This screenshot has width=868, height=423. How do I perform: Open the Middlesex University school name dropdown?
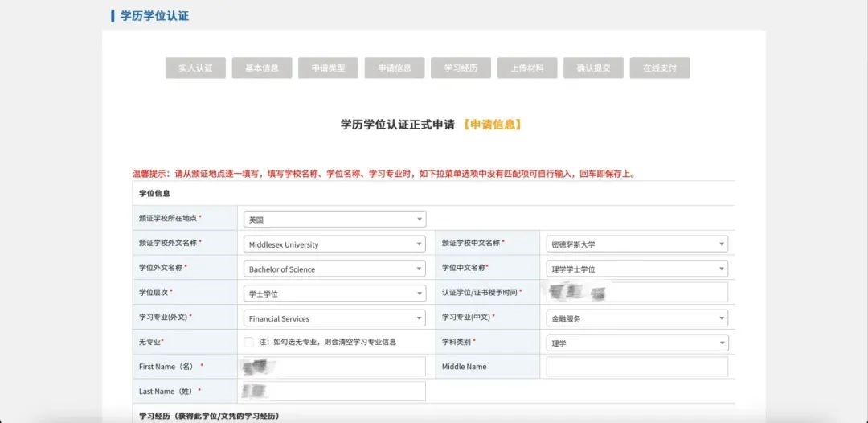pos(334,244)
